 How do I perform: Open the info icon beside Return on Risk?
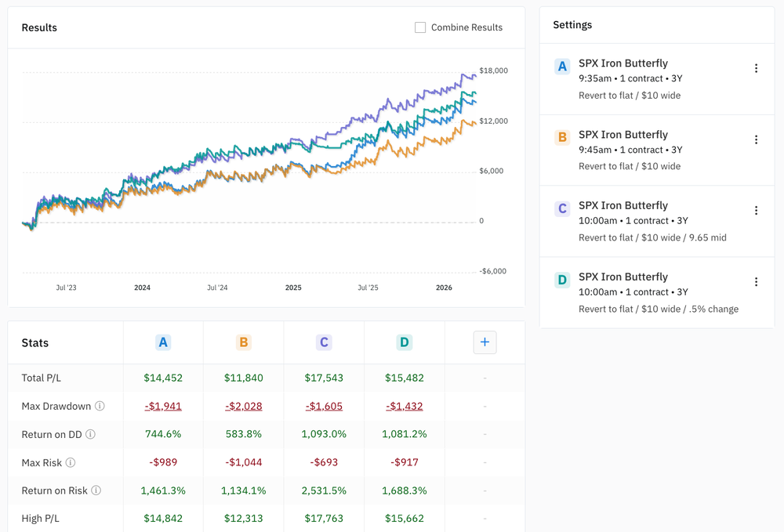tap(96, 490)
